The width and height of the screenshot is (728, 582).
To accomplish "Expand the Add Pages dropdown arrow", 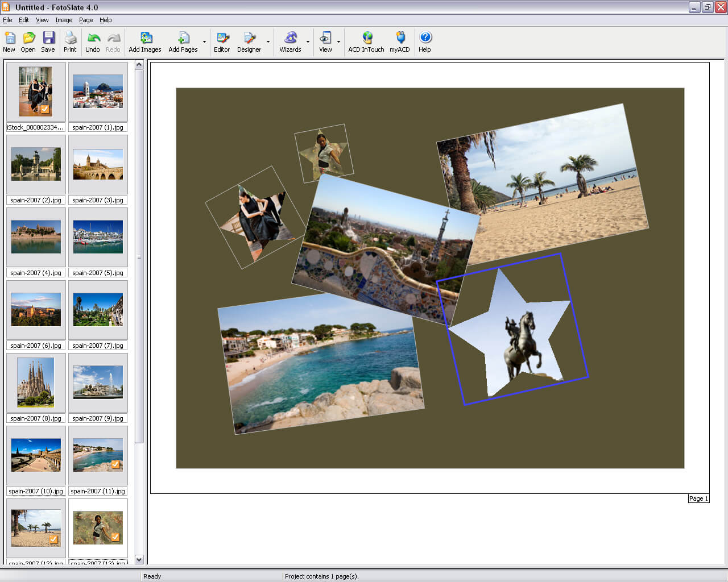I will coord(204,42).
